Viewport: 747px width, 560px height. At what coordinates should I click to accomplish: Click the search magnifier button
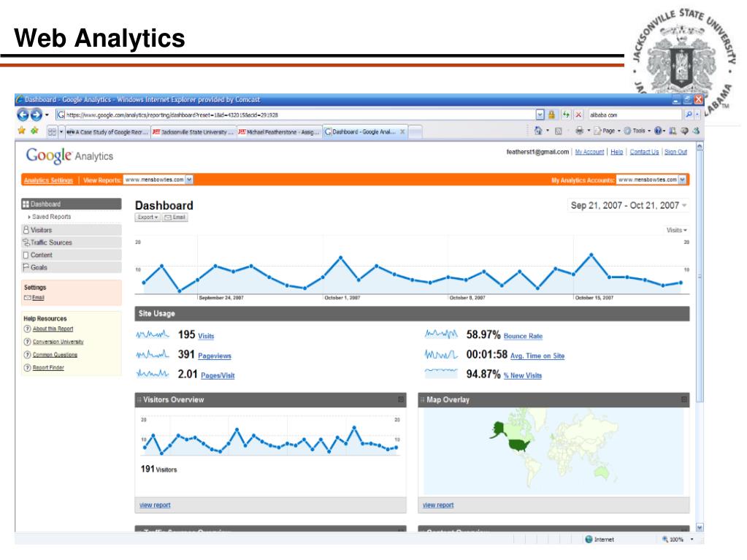point(689,115)
